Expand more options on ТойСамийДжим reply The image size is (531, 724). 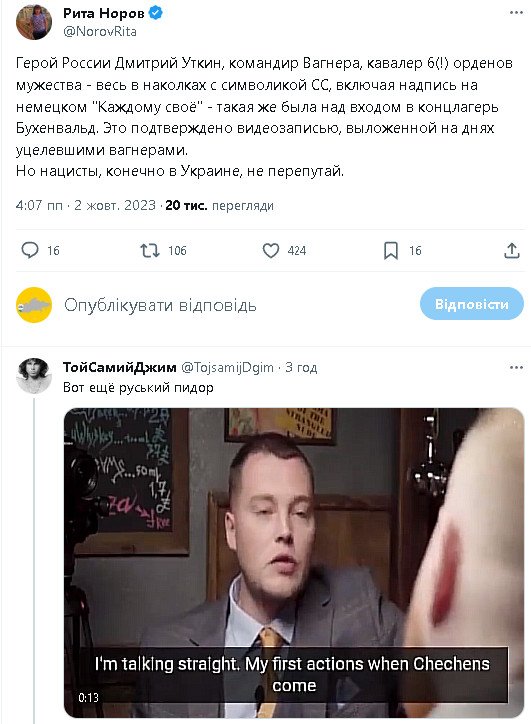[x=516, y=368]
